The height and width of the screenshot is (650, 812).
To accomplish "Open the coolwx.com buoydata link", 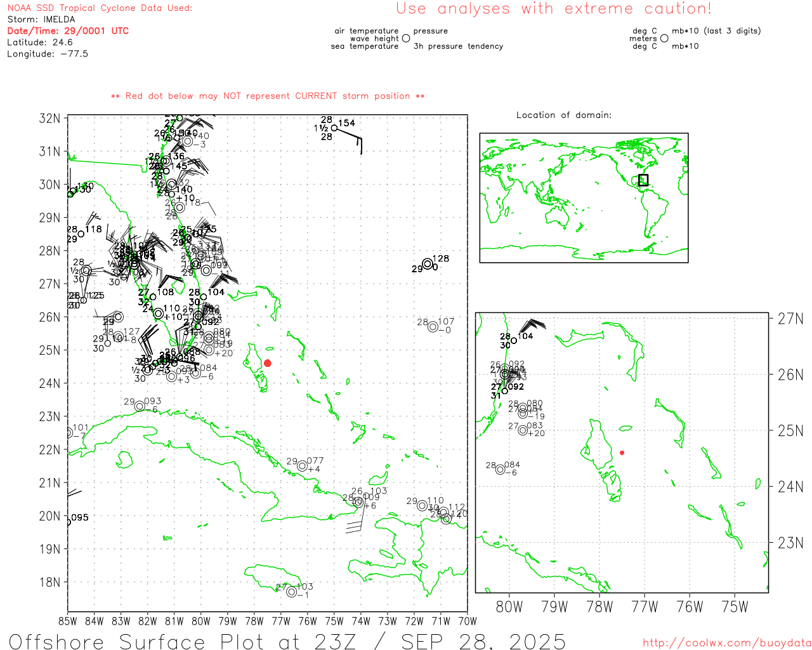I will click(x=726, y=642).
